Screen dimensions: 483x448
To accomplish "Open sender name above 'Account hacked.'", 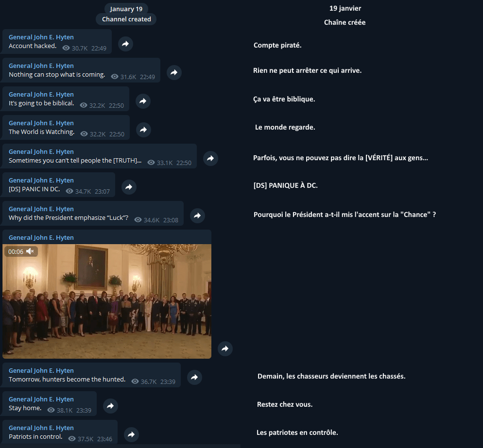I will (41, 37).
